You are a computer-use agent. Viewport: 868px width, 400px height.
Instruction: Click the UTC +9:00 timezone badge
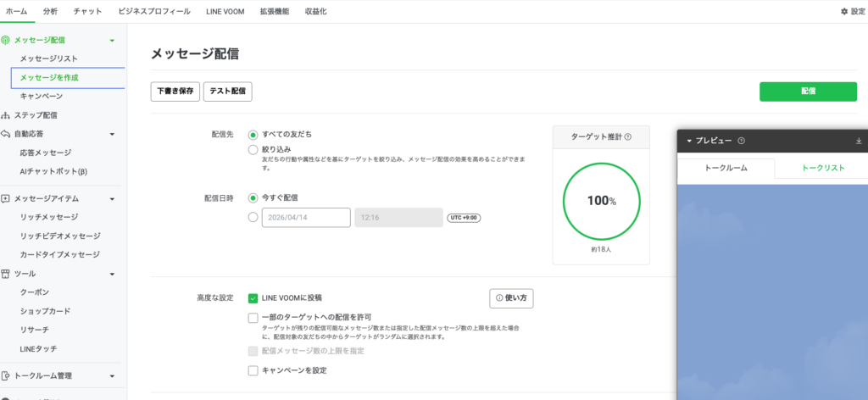click(464, 218)
